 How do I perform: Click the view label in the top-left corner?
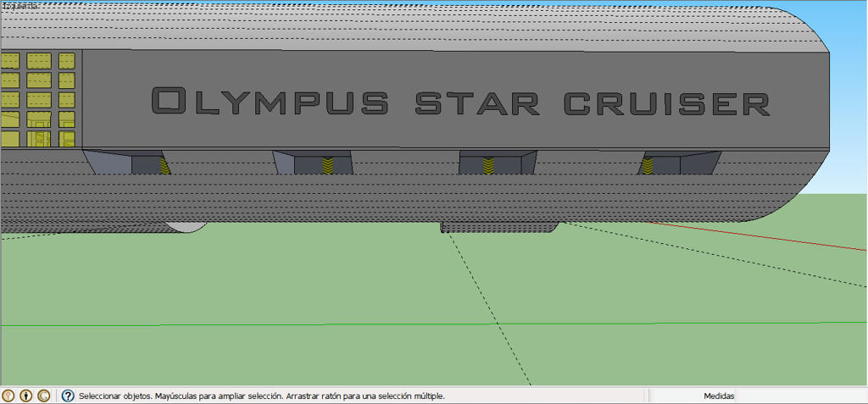click(20, 6)
